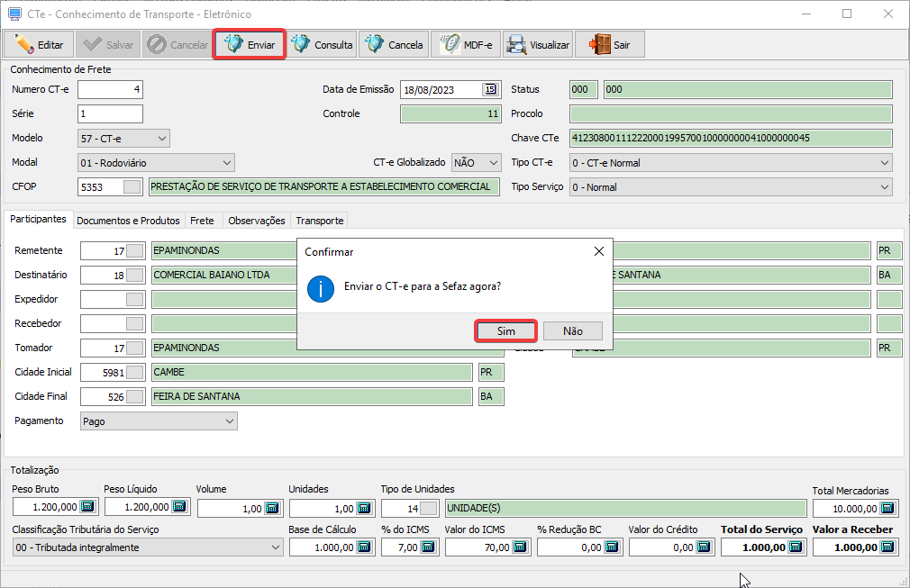Viewport: 910px width, 588px height.
Task: Open the CT-e Globalizado NÃO dropdown
Action: pos(494,163)
